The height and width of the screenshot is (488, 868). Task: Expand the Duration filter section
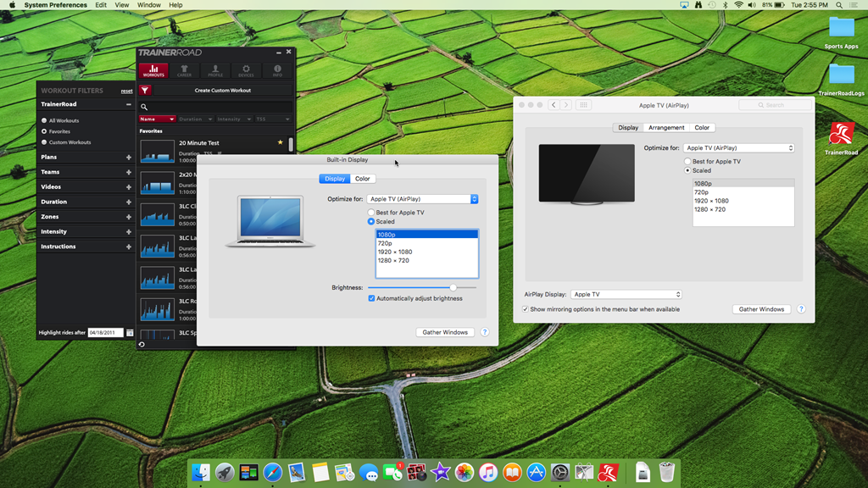[129, 202]
